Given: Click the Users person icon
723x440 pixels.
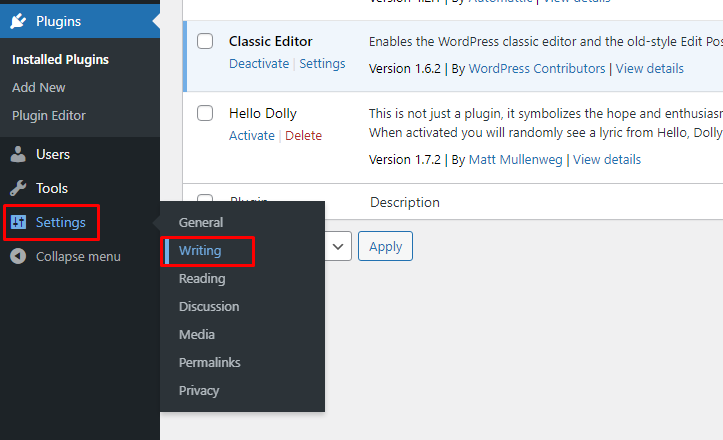Looking at the screenshot, I should pos(18,155).
